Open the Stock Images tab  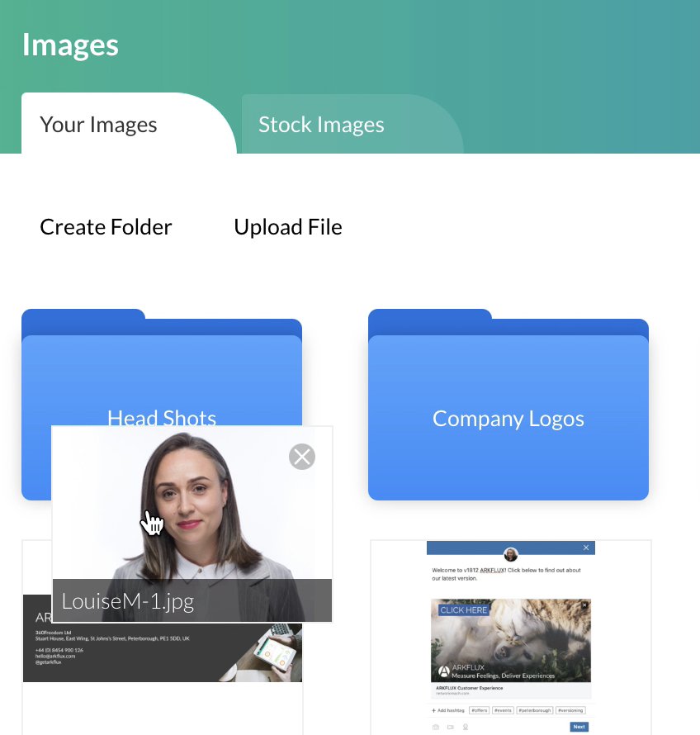tap(321, 125)
